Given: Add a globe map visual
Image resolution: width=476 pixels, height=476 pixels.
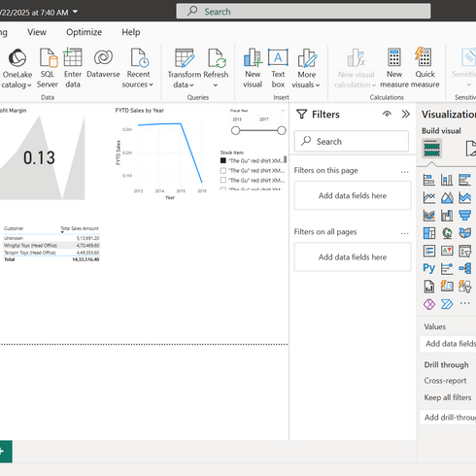Looking at the screenshot, I should 447,233.
